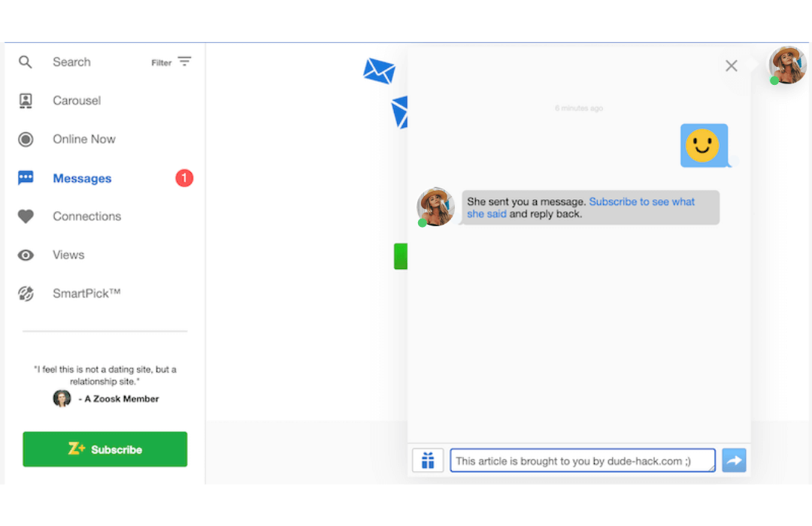This screenshot has width=812, height=526.
Task: Click the message text input field
Action: point(582,461)
